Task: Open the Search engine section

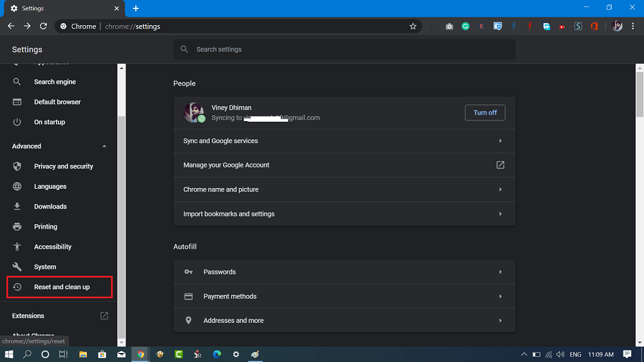Action: [55, 82]
